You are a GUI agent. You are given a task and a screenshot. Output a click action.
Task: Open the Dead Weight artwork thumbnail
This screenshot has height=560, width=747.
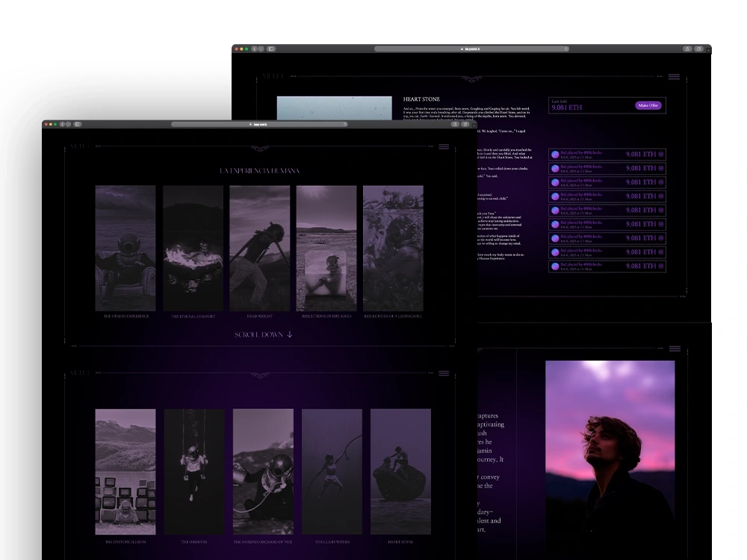(x=260, y=248)
